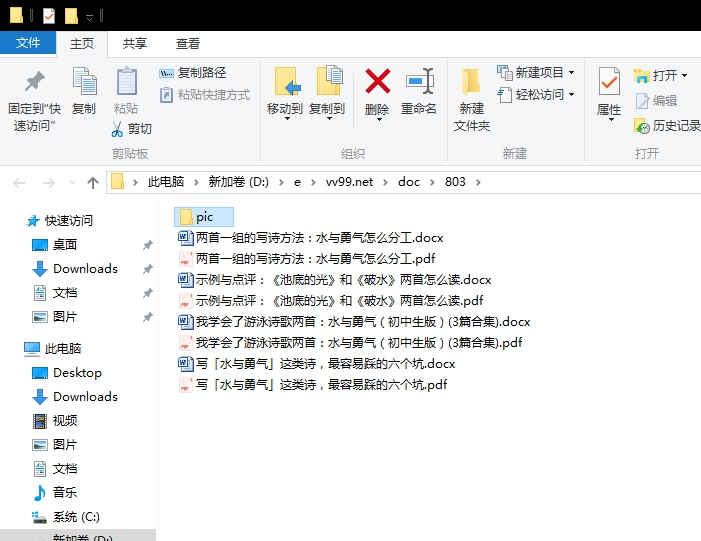
Task: Open the recent locations dropdown arrow
Action: (72, 182)
